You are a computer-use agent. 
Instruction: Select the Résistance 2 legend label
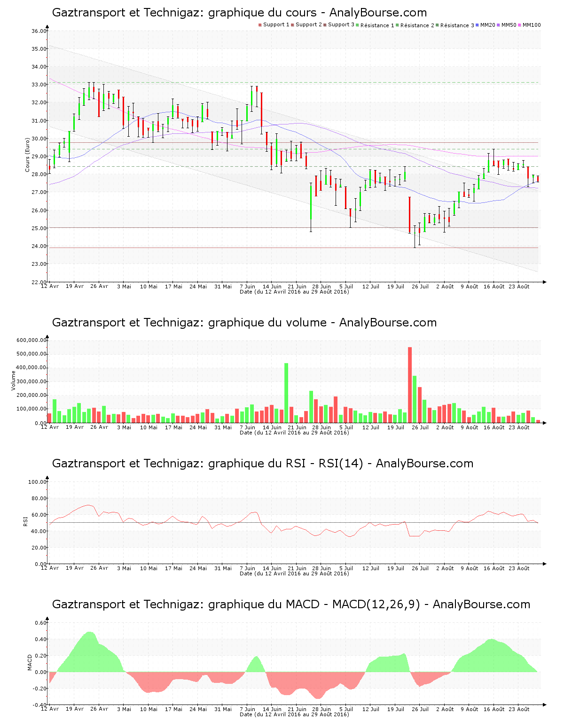click(417, 25)
